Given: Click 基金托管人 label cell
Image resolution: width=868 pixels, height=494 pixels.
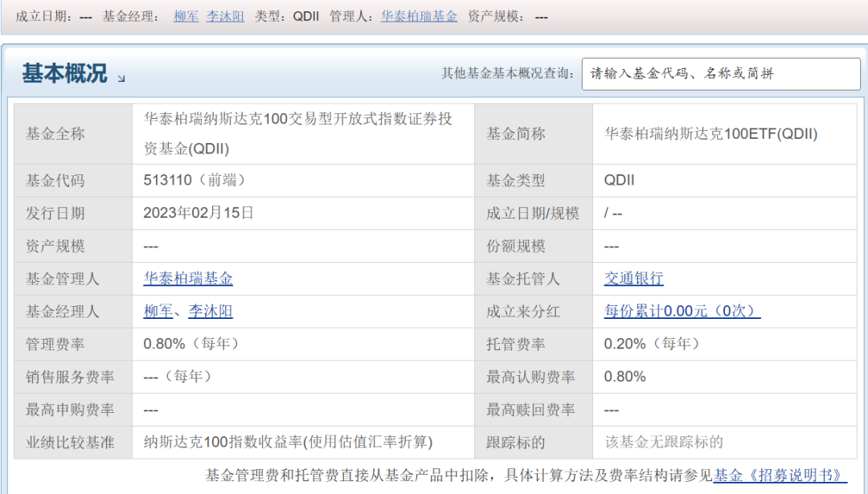Looking at the screenshot, I should (x=534, y=278).
